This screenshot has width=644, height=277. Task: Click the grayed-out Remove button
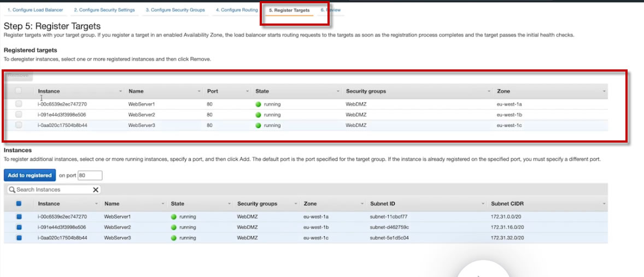(18, 75)
